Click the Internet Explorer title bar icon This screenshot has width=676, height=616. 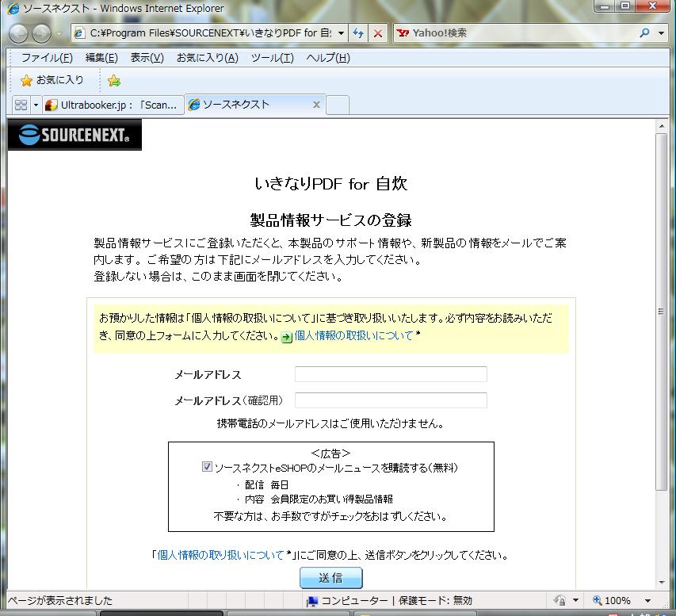tap(13, 8)
